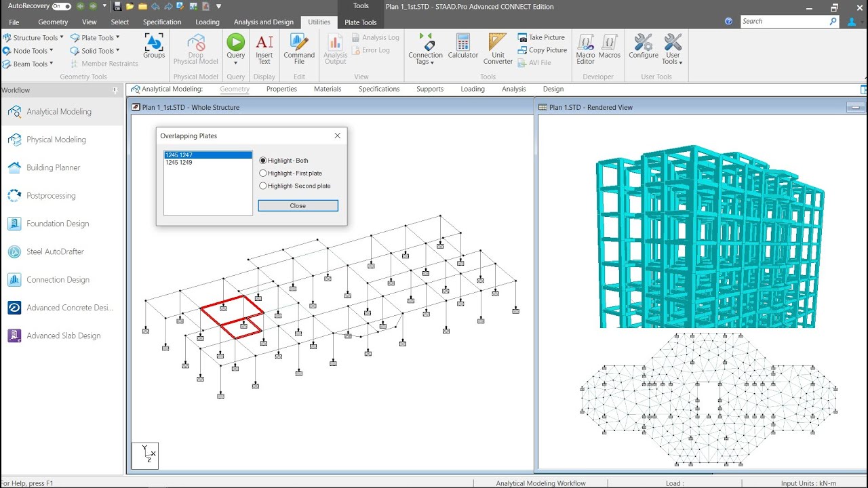Select Highlight - Both radio option
The height and width of the screenshot is (488, 868).
tap(284, 161)
